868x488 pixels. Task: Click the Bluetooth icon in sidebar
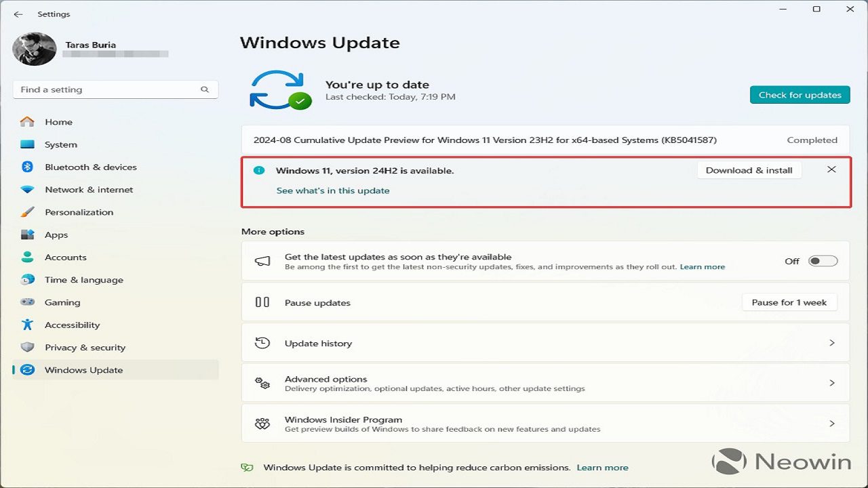(27, 167)
